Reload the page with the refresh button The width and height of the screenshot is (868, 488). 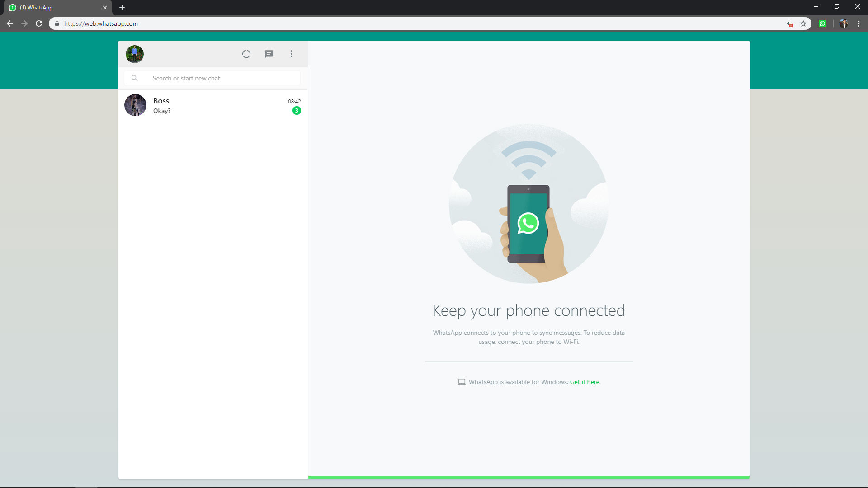(x=39, y=23)
